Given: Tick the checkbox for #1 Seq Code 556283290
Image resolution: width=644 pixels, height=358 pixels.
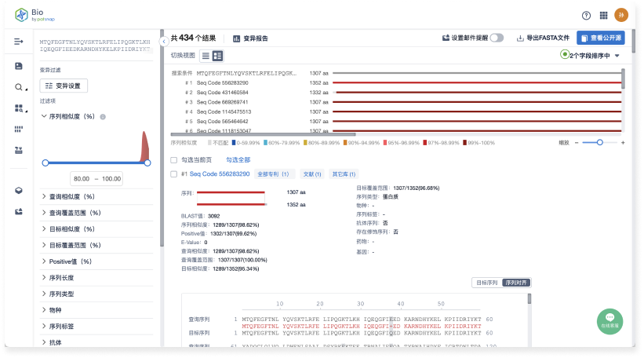Looking at the screenshot, I should [x=174, y=174].
